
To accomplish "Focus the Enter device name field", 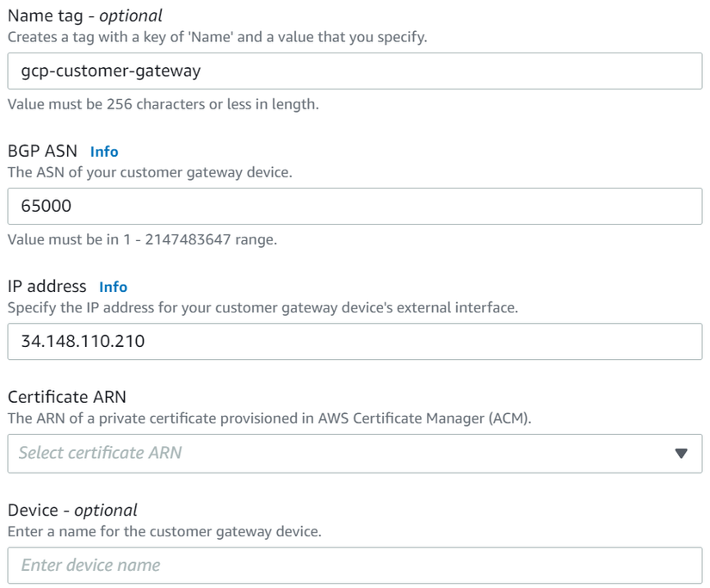I will coord(355,566).
